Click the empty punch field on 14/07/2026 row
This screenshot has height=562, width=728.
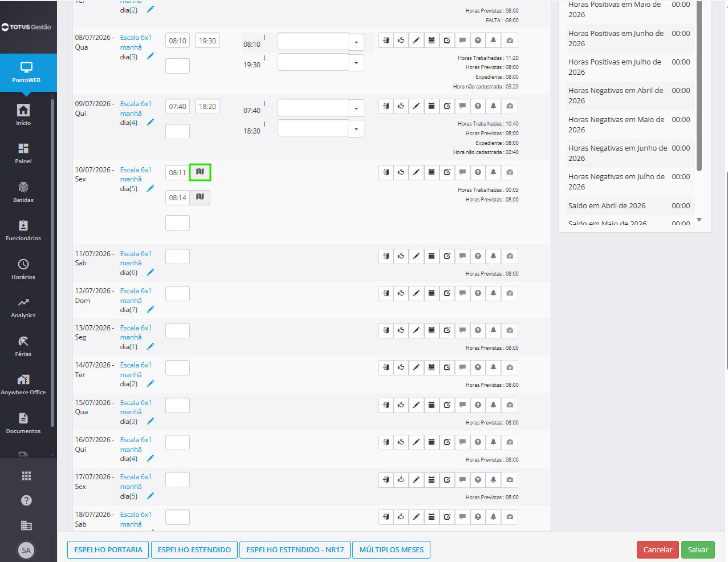click(x=177, y=368)
